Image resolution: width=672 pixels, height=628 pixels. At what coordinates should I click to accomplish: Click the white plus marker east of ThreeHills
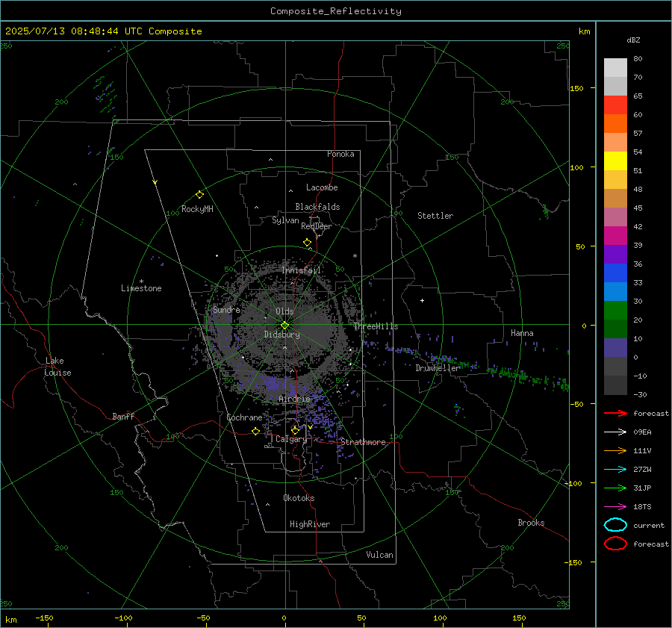(422, 300)
